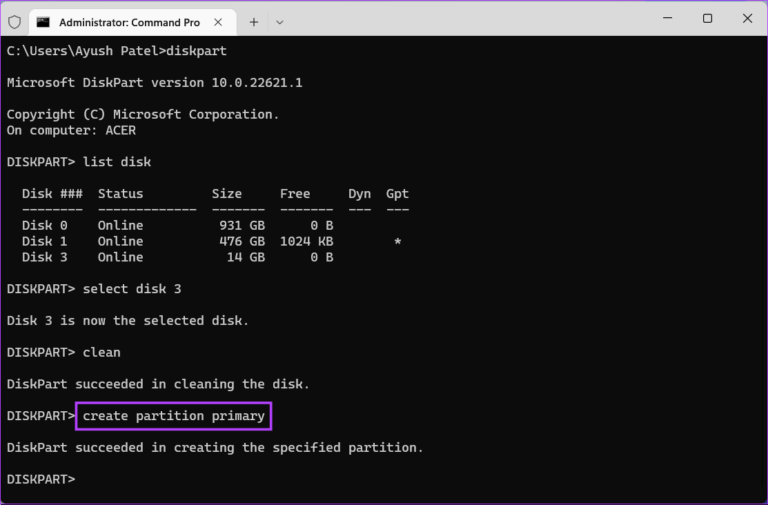This screenshot has height=505, width=768.
Task: Click the '931 GB' size value
Action: 242,225
